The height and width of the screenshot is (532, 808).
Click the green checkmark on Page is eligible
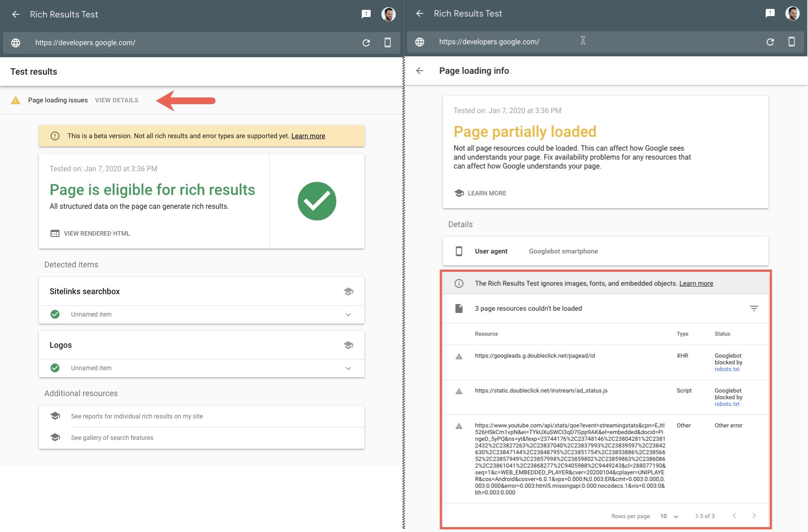click(317, 201)
